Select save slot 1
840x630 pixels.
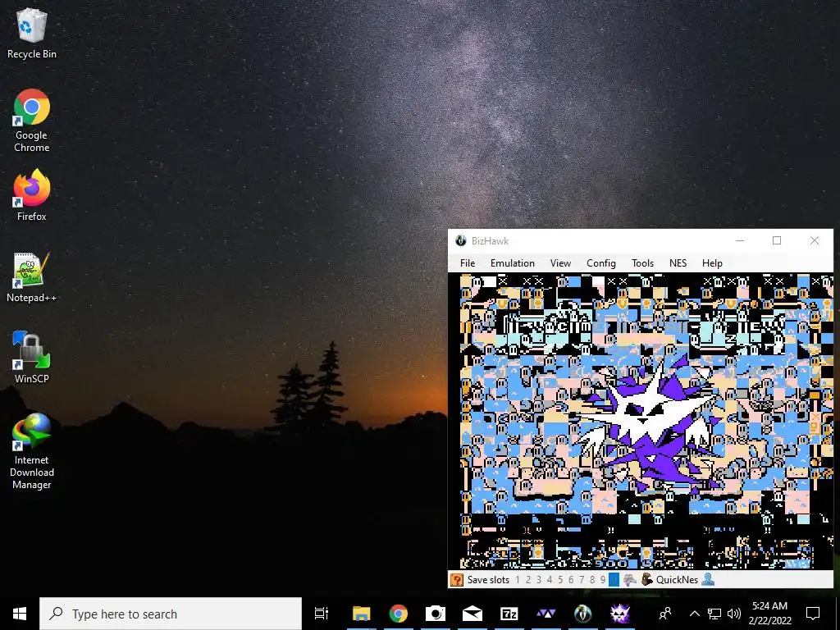[x=518, y=580]
